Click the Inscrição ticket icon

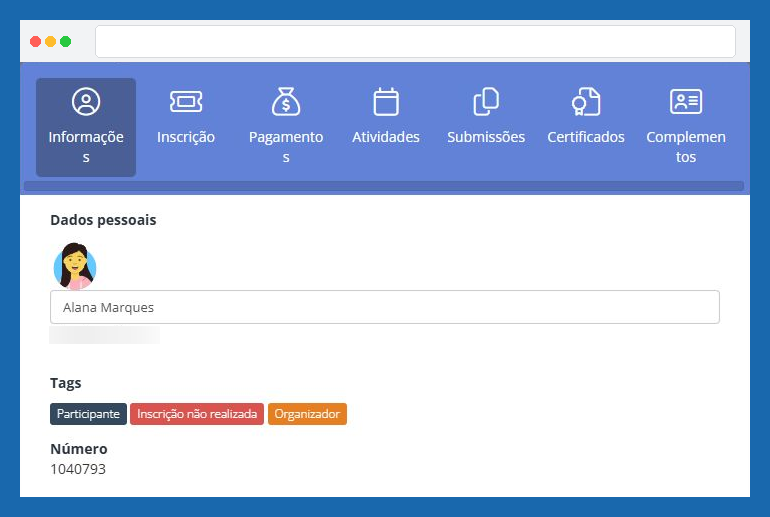coord(186,102)
